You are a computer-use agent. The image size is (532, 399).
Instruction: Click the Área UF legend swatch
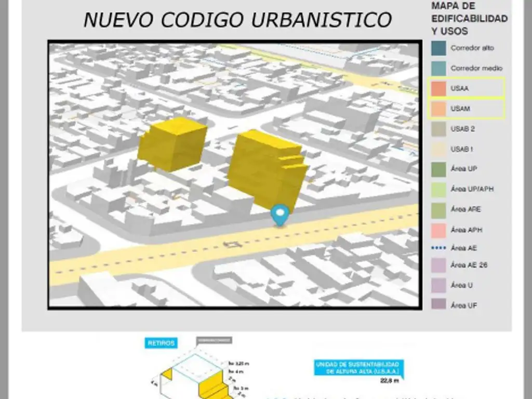pos(438,304)
